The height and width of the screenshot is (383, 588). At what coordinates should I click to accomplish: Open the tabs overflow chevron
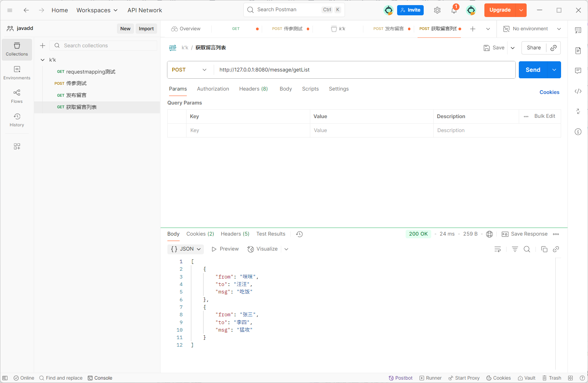point(488,29)
